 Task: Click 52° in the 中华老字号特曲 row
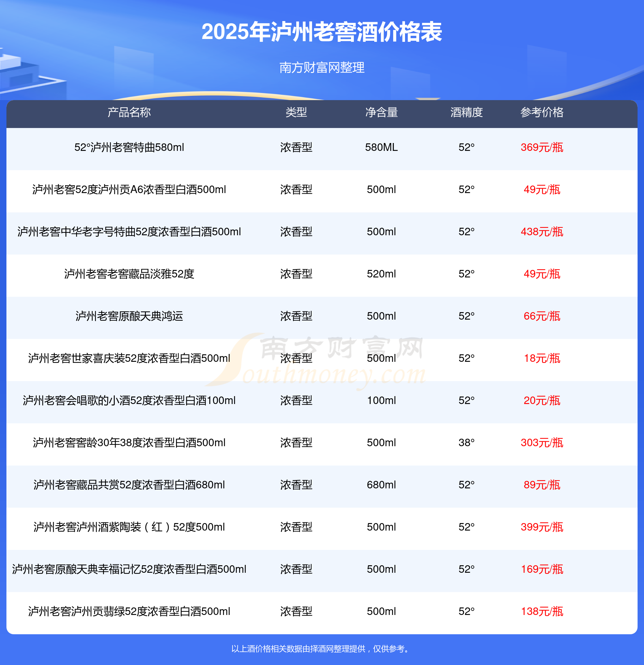coord(467,232)
